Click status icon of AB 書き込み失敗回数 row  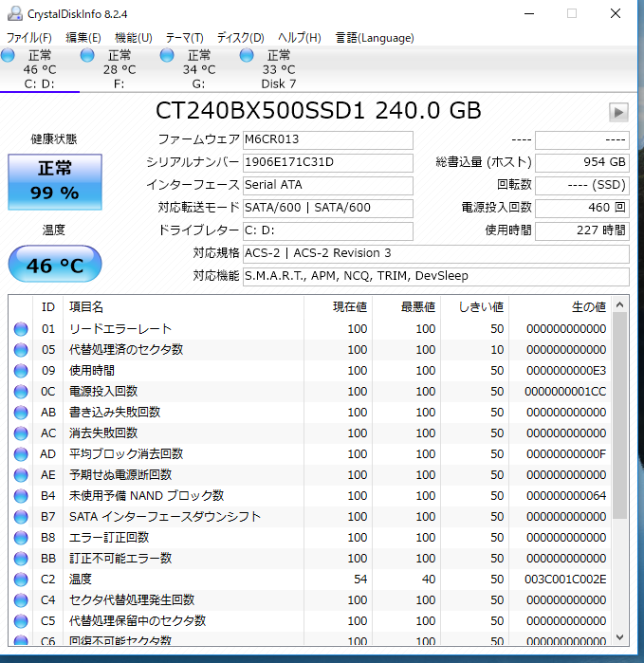[21, 413]
